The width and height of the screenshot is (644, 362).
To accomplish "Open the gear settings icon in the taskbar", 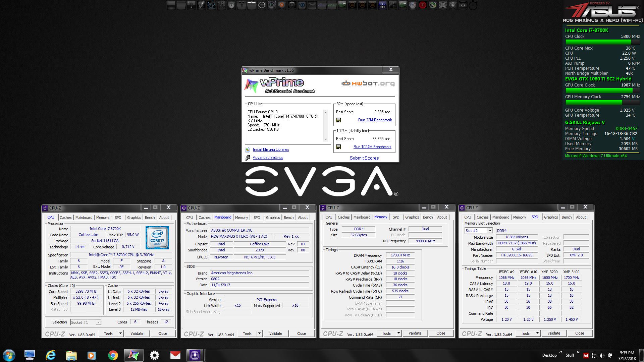I will click(154, 355).
